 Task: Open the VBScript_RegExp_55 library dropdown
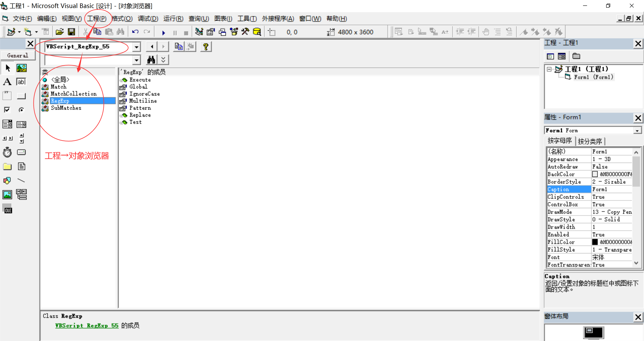(136, 47)
